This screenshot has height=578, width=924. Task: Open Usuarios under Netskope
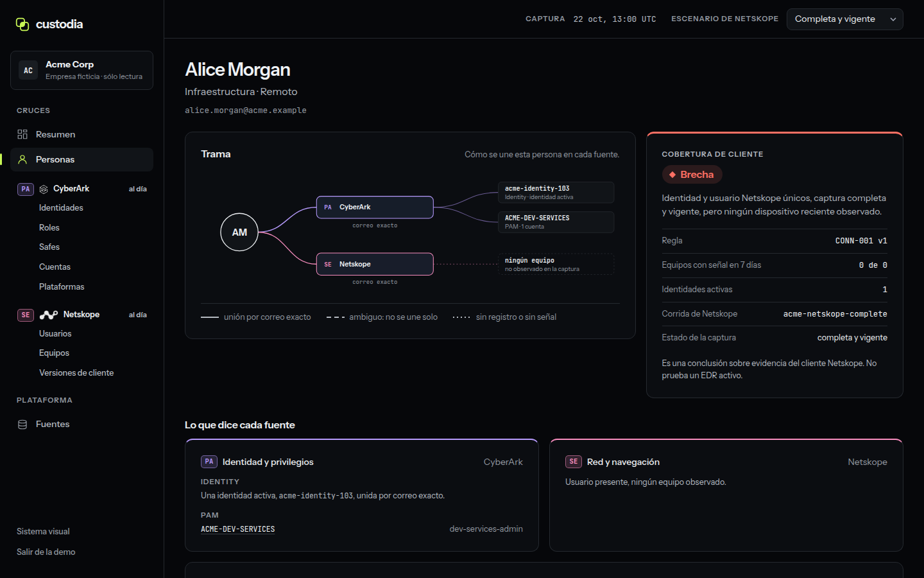pos(55,333)
